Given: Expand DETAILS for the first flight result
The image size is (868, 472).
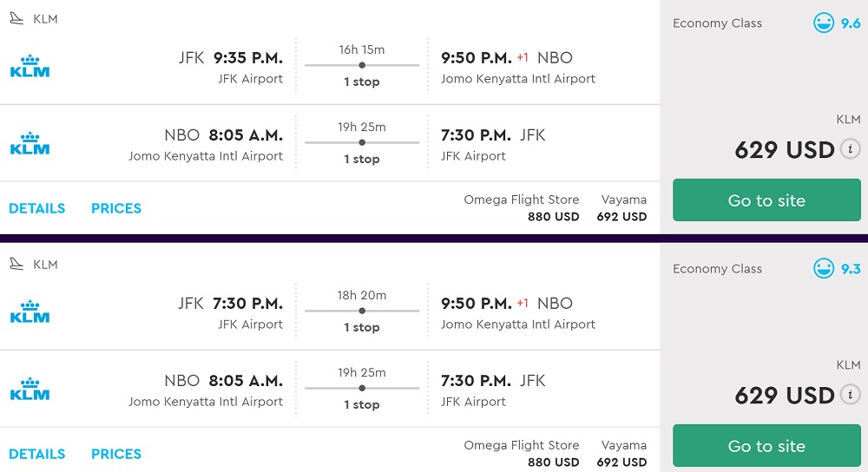Looking at the screenshot, I should [37, 208].
